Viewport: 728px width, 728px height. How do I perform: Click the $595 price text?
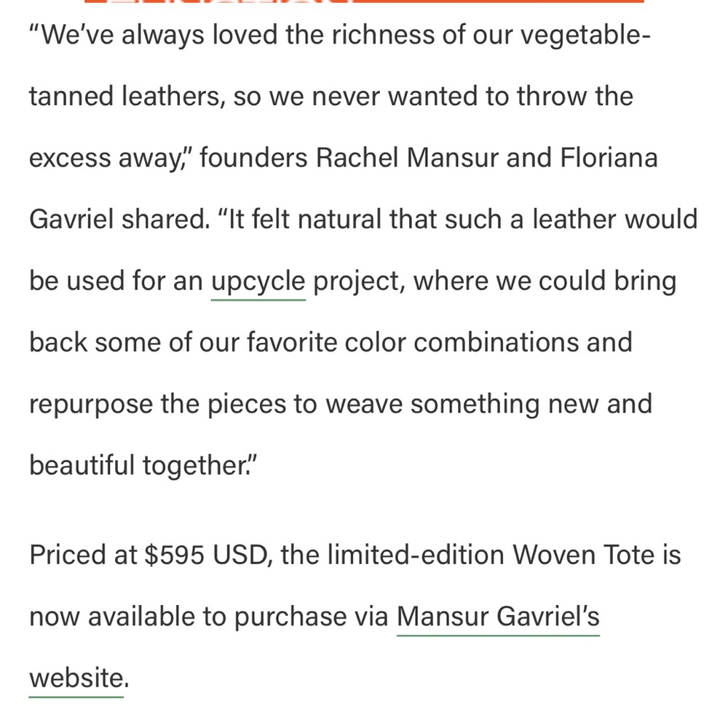[x=175, y=555]
